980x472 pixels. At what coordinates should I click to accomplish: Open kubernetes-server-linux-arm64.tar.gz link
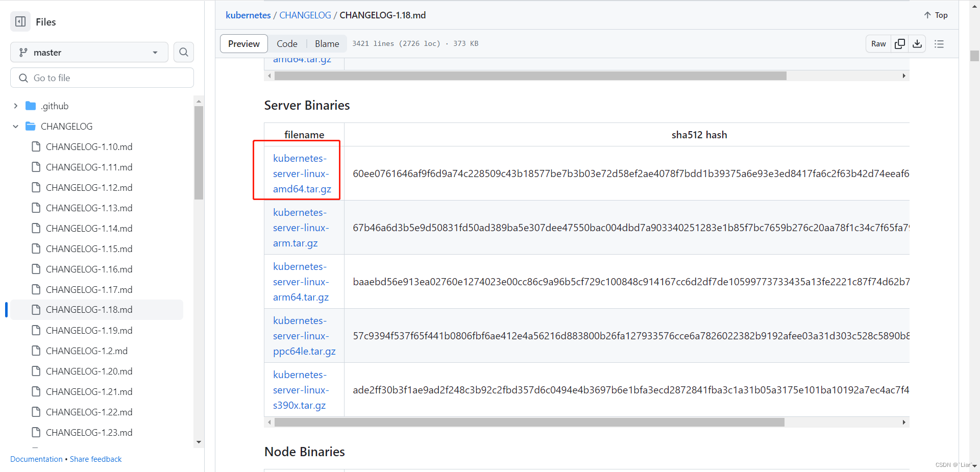coord(301,282)
